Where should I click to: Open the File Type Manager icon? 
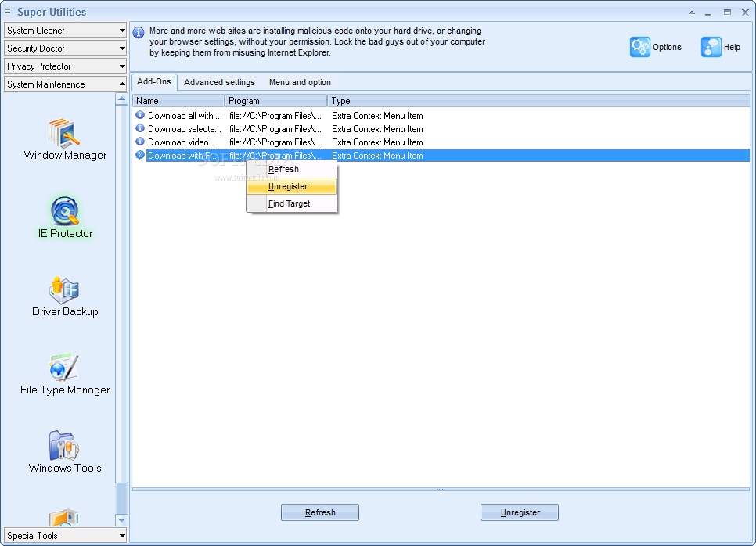(x=64, y=367)
